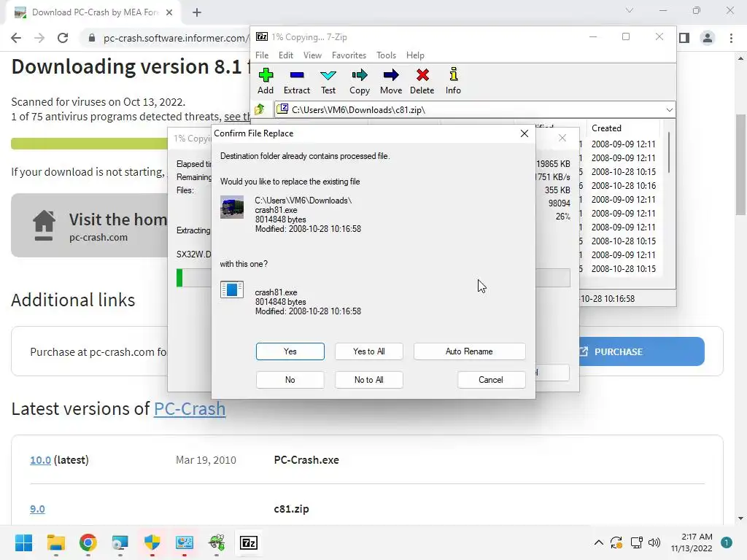The height and width of the screenshot is (560, 747).
Task: Click the icon of new crash81.exe file
Action: pyautogui.click(x=232, y=289)
